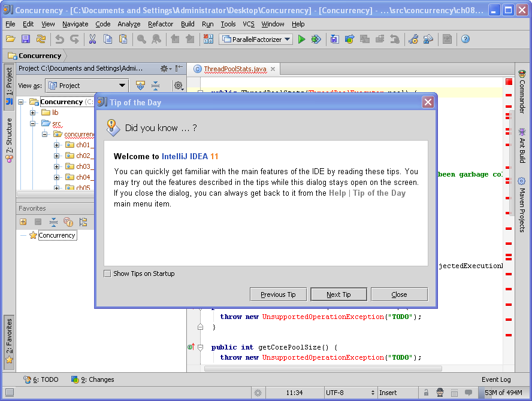Screen dimensions: 532x401
Task: Click the Save All floppy disk icon
Action: (25, 39)
